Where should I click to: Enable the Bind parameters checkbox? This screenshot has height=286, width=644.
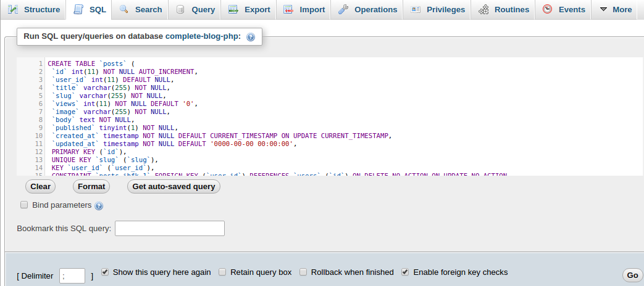[24, 205]
